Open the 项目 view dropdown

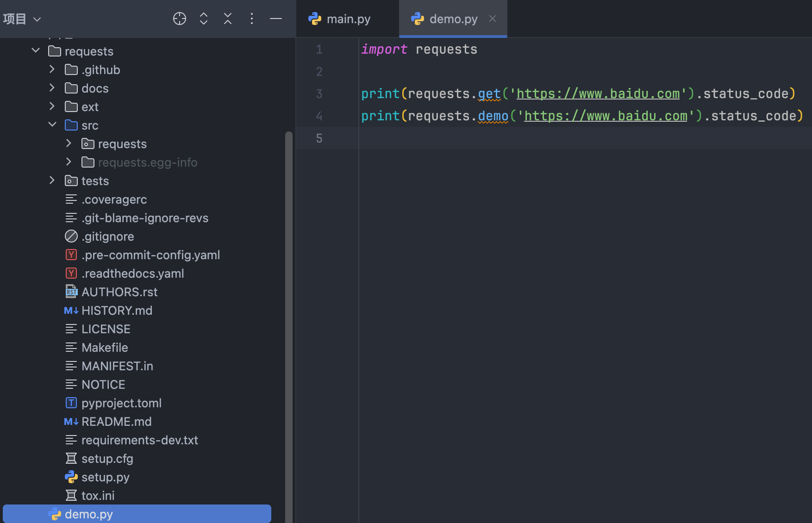coord(22,19)
